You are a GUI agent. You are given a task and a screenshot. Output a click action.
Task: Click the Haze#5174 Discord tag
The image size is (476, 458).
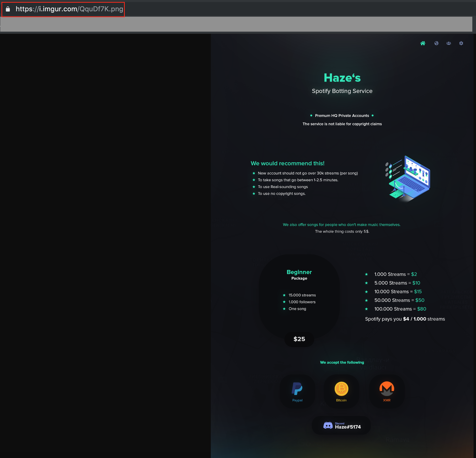pos(348,427)
